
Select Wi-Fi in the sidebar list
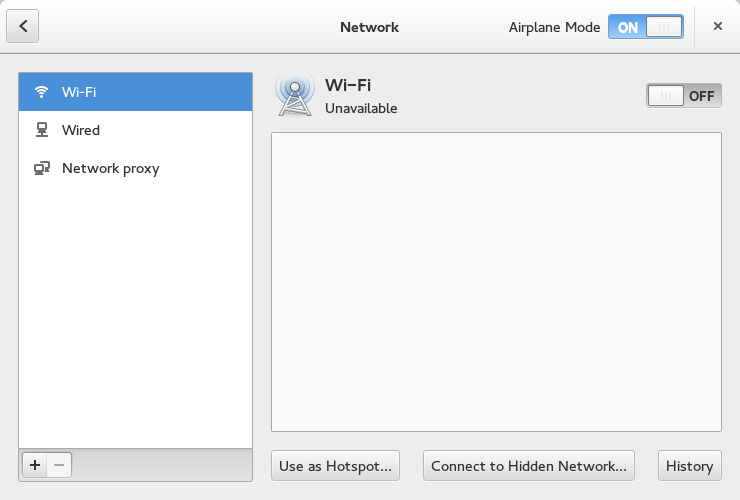coord(135,92)
